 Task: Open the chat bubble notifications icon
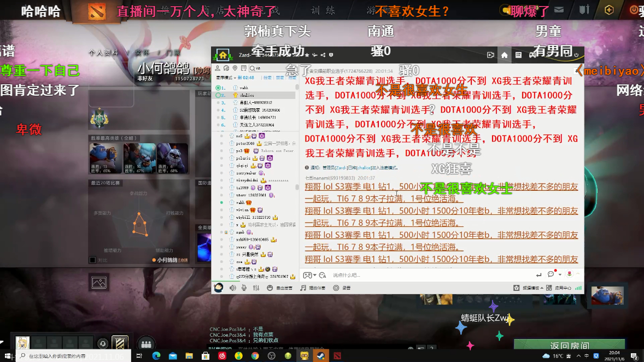click(x=551, y=274)
